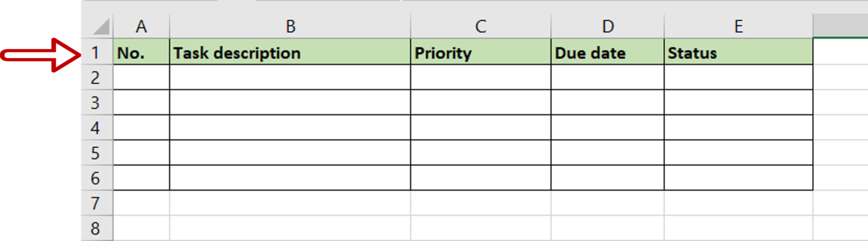Select column C header
Screen dimensions: 868x241
tap(480, 27)
